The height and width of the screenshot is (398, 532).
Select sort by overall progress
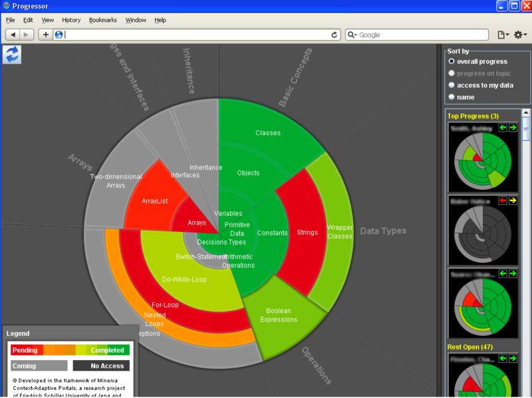(478, 61)
